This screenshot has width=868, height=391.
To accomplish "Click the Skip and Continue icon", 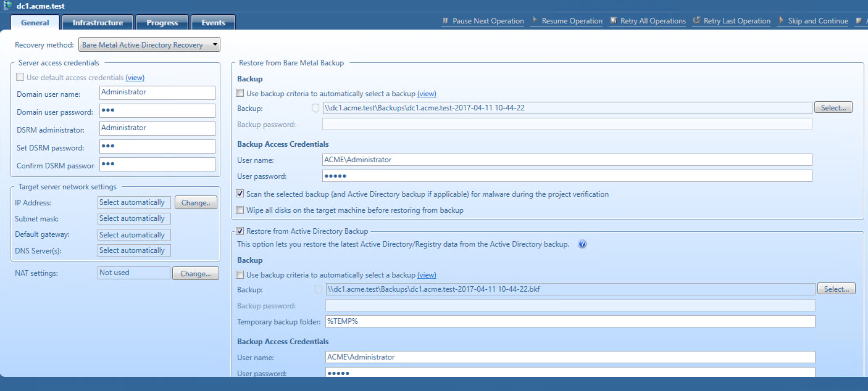I will click(781, 21).
